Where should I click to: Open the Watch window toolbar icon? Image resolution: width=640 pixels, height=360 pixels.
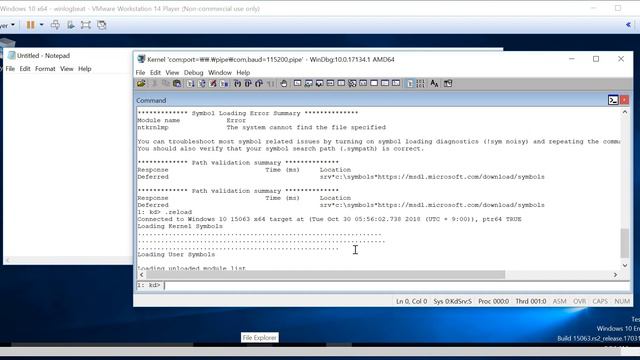309,83
